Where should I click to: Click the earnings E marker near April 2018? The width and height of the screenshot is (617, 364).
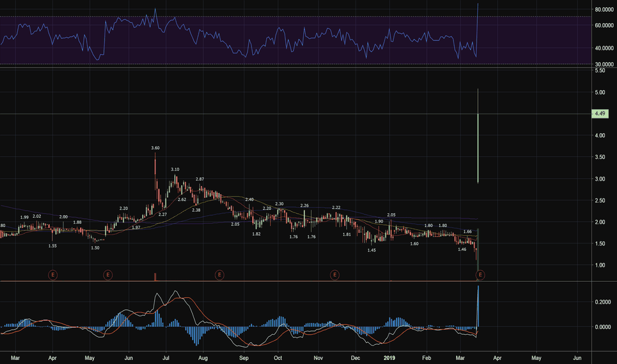53,275
